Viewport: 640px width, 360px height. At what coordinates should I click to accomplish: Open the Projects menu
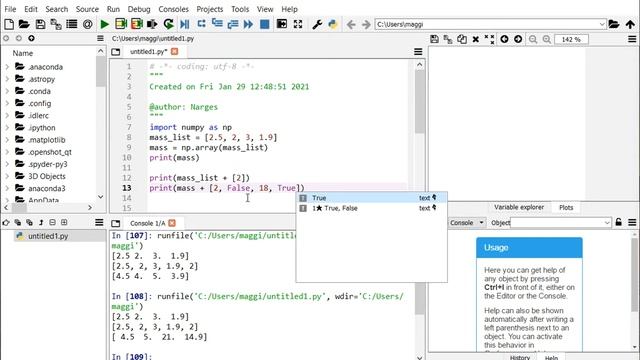[209, 9]
